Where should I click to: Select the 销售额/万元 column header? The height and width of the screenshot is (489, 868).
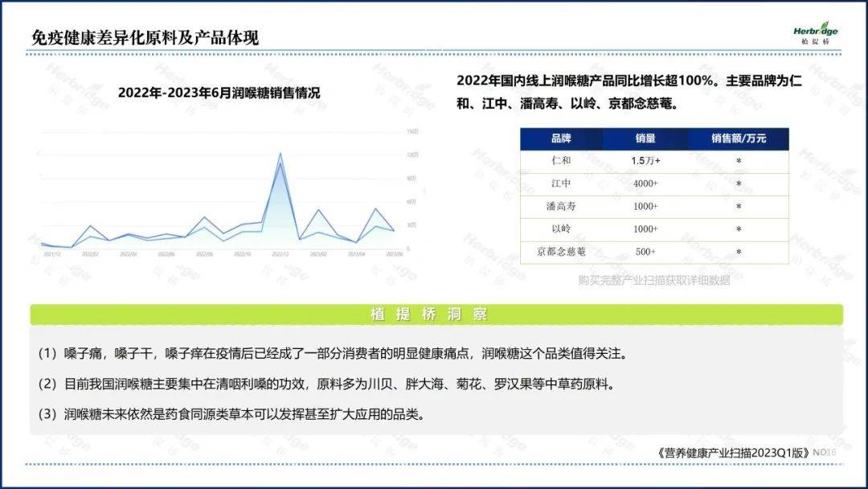pos(738,138)
